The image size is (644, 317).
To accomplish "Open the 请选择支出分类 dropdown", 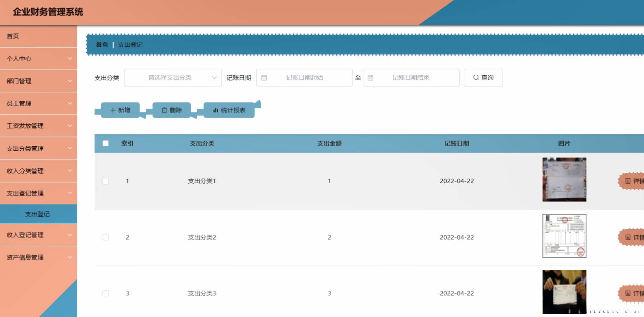I will tap(173, 78).
